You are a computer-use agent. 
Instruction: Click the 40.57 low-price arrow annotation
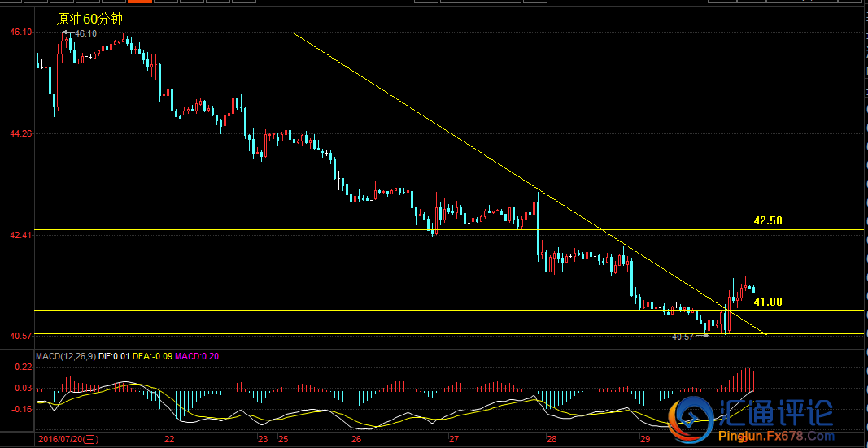pyautogui.click(x=690, y=336)
